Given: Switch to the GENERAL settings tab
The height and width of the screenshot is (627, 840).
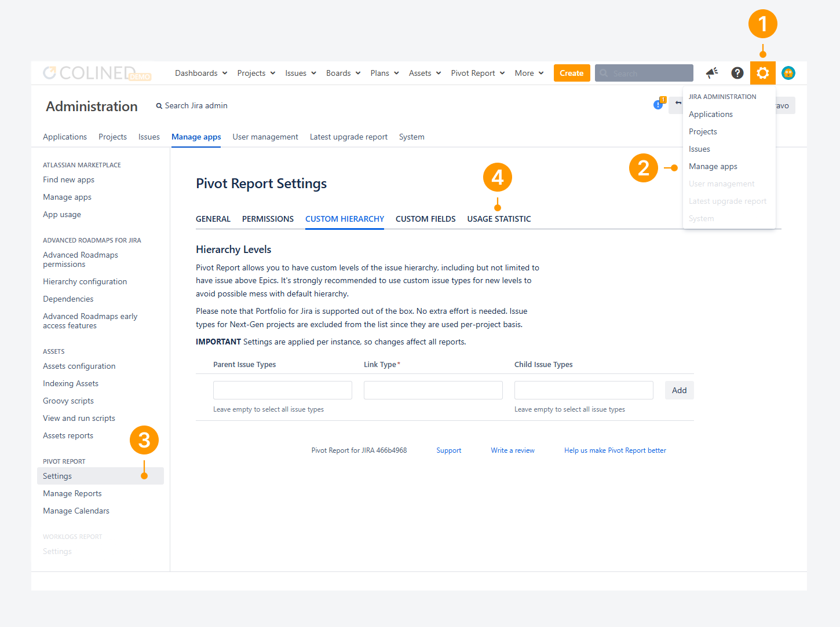Looking at the screenshot, I should (x=213, y=219).
